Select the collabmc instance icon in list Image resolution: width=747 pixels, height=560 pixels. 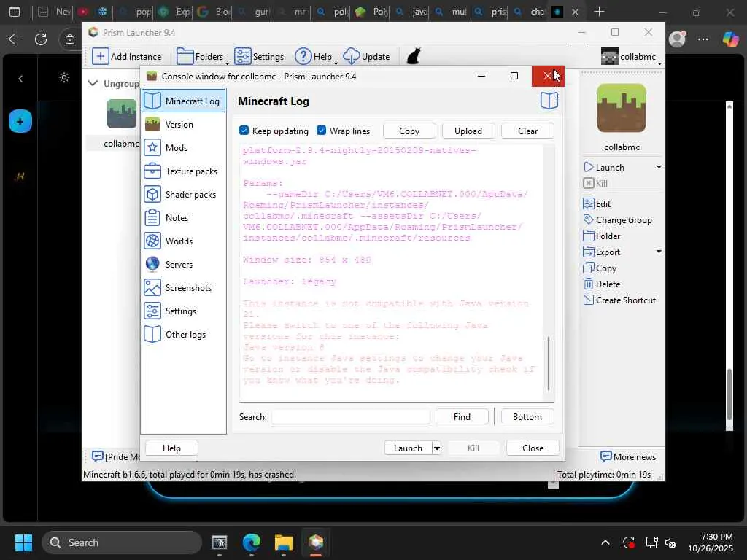click(122, 114)
